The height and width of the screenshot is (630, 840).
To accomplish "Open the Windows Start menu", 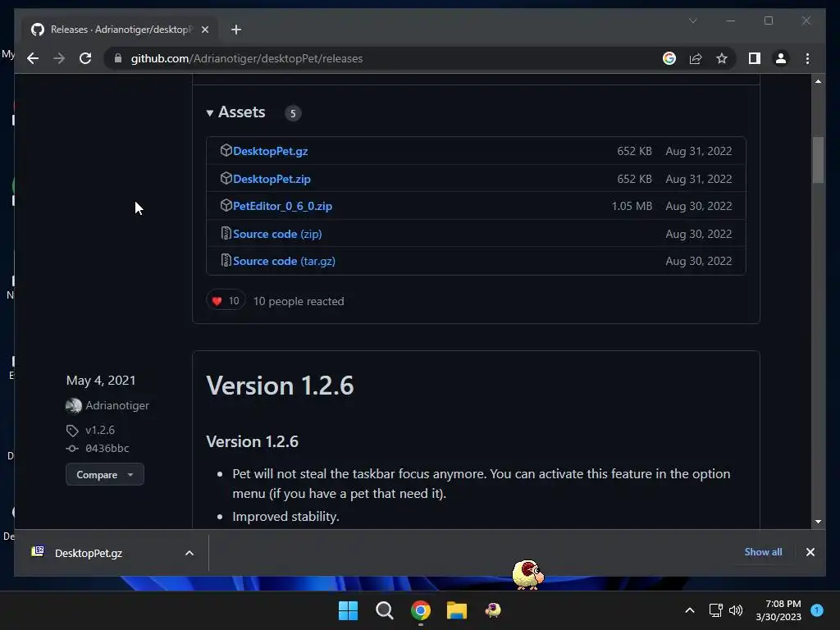I will click(x=348, y=610).
